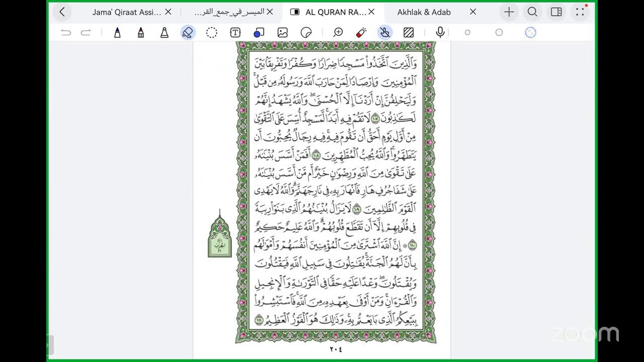Close the Jama' Qiraat Assi... tab
The width and height of the screenshot is (644, 362).
[x=168, y=12]
